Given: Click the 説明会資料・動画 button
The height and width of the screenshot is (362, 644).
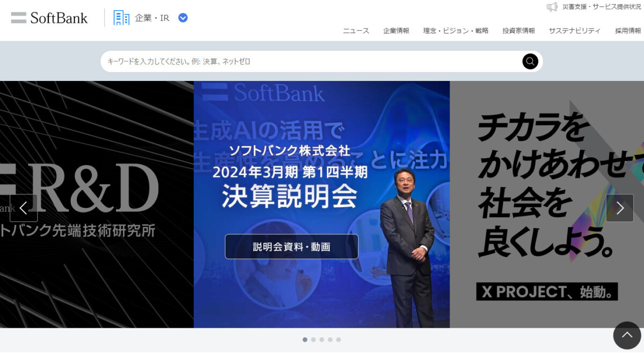Looking at the screenshot, I should (291, 247).
